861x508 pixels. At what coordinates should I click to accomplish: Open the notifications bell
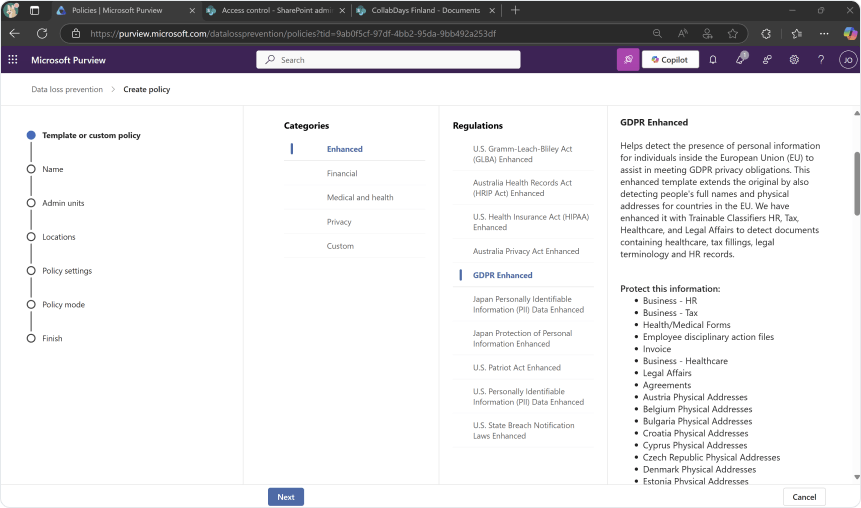tap(713, 59)
